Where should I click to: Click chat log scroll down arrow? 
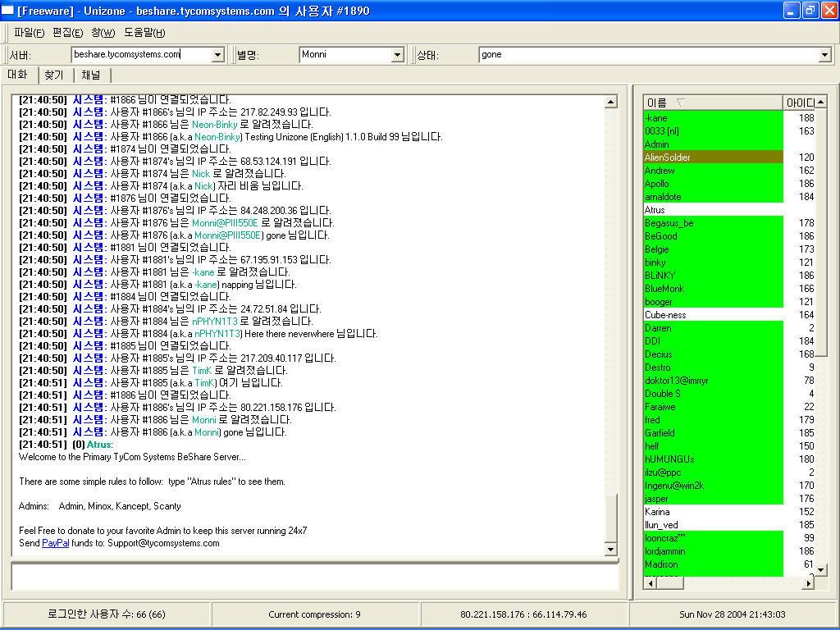pos(610,549)
